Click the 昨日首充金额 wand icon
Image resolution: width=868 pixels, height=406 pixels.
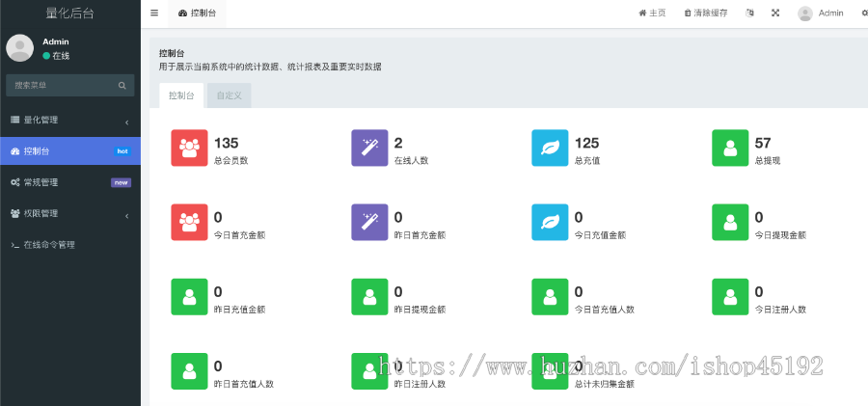(369, 222)
